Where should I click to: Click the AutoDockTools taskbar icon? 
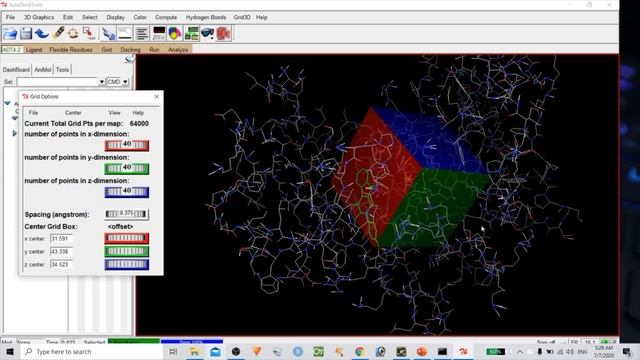click(463, 351)
